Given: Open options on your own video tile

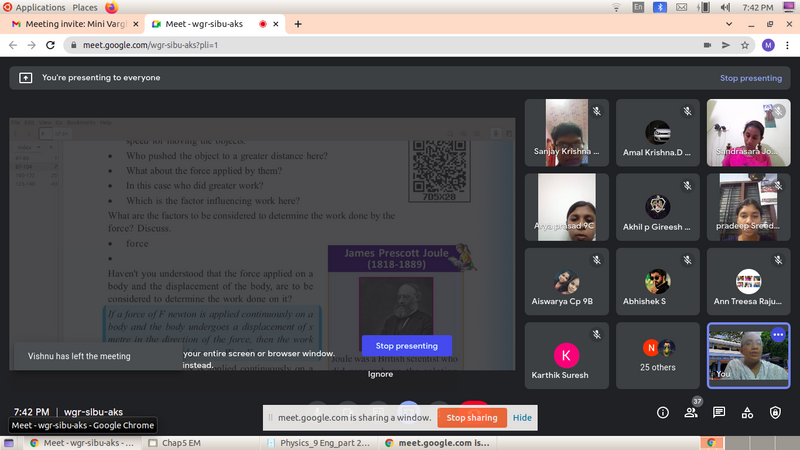Looking at the screenshot, I should coord(778,334).
